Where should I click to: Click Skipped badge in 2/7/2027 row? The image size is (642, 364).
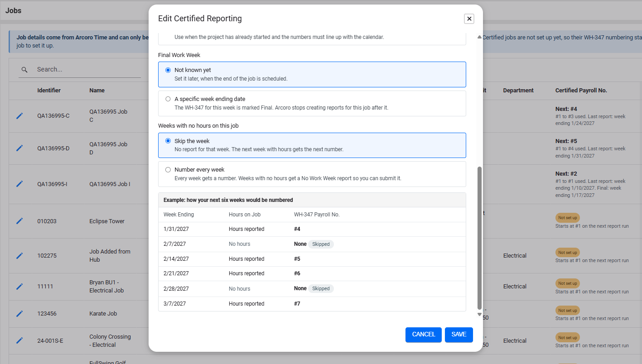pyautogui.click(x=321, y=244)
